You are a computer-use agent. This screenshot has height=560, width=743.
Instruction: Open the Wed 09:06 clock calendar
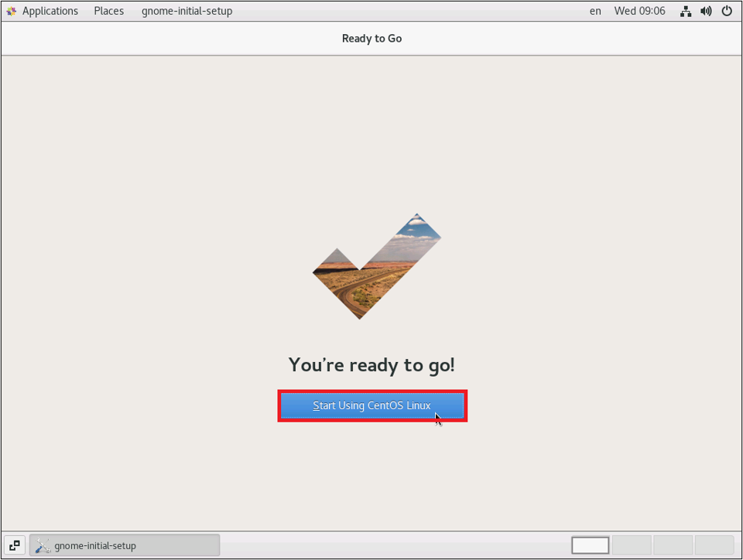(640, 11)
